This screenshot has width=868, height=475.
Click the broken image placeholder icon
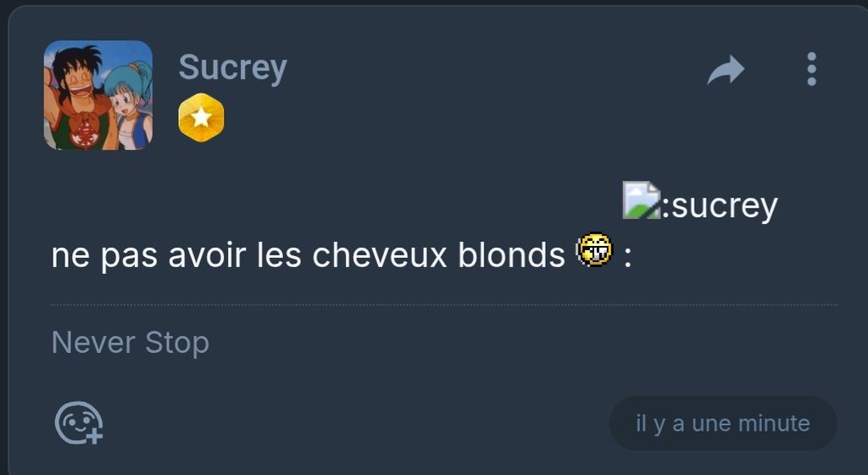click(641, 200)
